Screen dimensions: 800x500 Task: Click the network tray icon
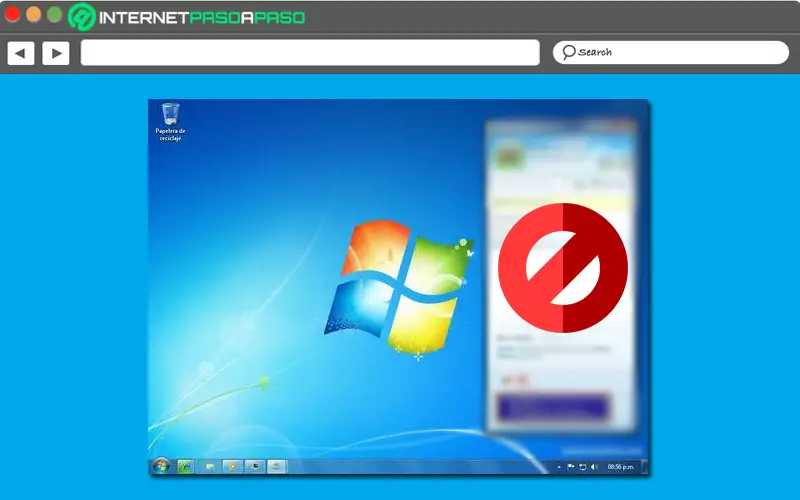pyautogui.click(x=582, y=467)
